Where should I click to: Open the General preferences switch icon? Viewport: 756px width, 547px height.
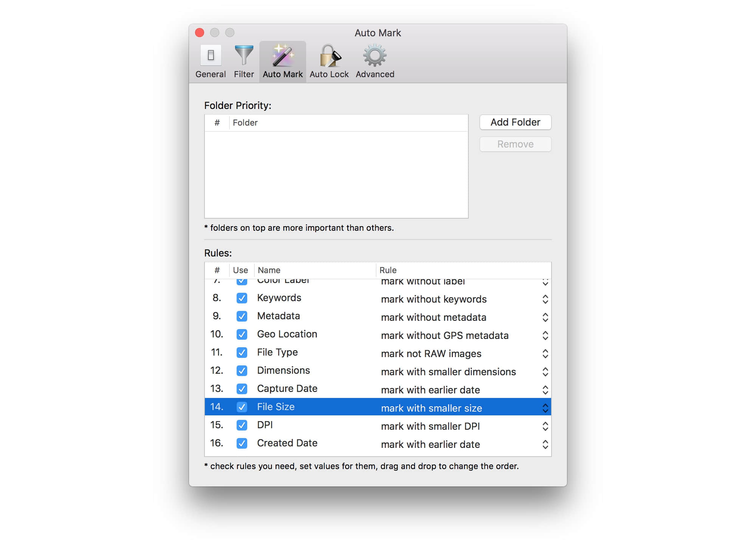tap(211, 56)
